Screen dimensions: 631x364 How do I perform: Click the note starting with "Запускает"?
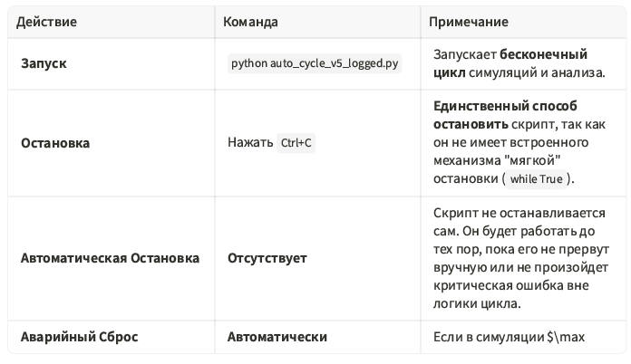(463, 54)
